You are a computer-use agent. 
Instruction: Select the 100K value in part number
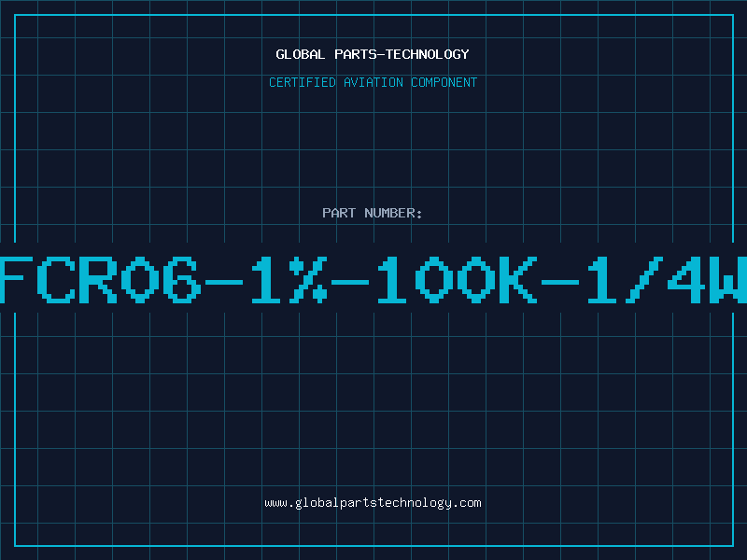click(x=458, y=280)
